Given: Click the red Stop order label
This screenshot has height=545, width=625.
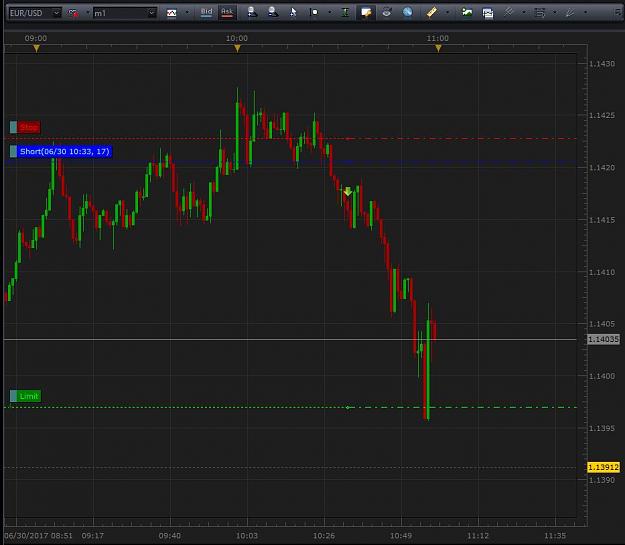Looking at the screenshot, I should (x=29, y=127).
